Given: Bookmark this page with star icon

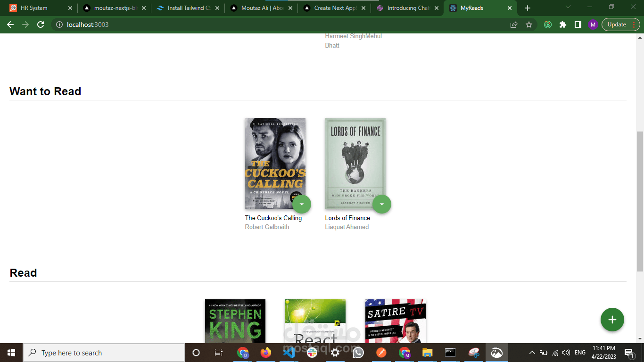Looking at the screenshot, I should (529, 25).
